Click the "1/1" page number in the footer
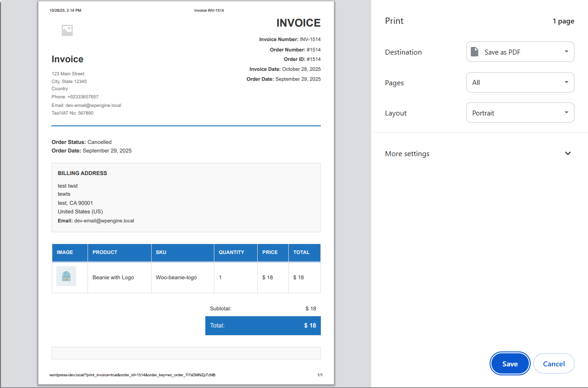Image resolution: width=588 pixels, height=388 pixels. coord(320,375)
